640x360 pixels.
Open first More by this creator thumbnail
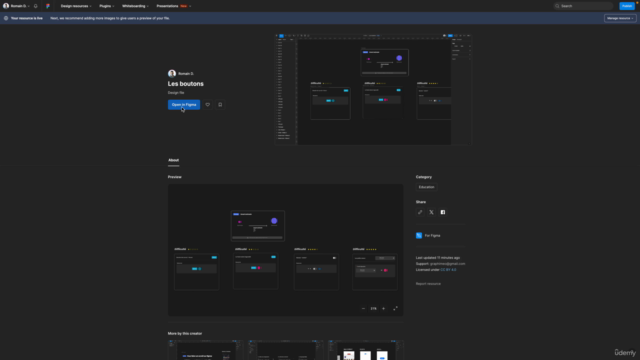point(205,350)
